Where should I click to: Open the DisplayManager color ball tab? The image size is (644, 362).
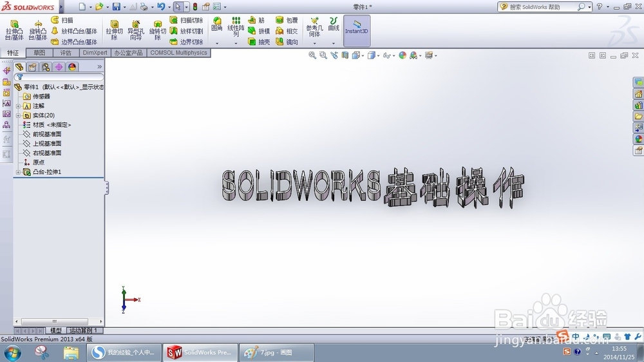[x=72, y=66]
